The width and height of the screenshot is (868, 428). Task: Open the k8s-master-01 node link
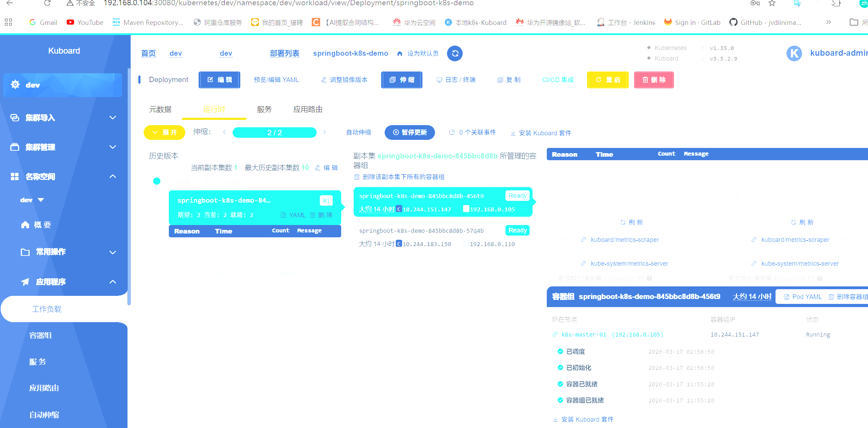point(583,334)
